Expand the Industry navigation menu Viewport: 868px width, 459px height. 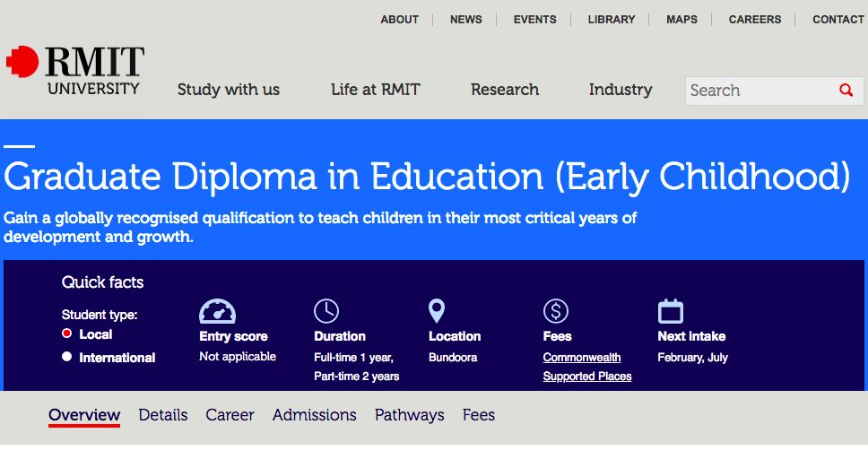[621, 90]
